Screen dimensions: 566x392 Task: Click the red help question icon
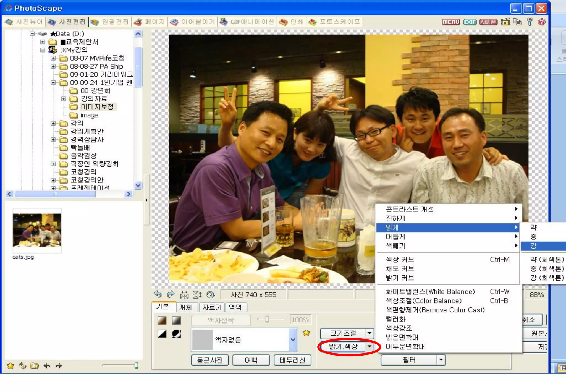pos(542,22)
